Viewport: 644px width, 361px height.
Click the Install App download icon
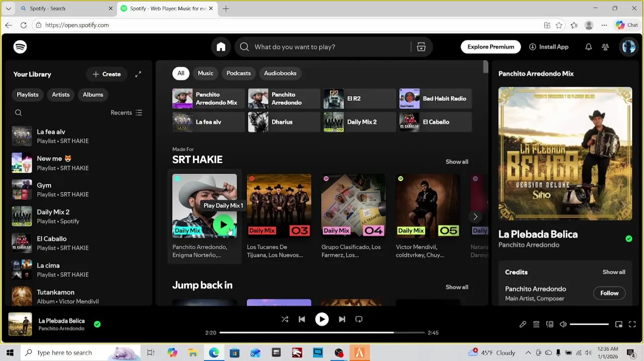(x=533, y=47)
